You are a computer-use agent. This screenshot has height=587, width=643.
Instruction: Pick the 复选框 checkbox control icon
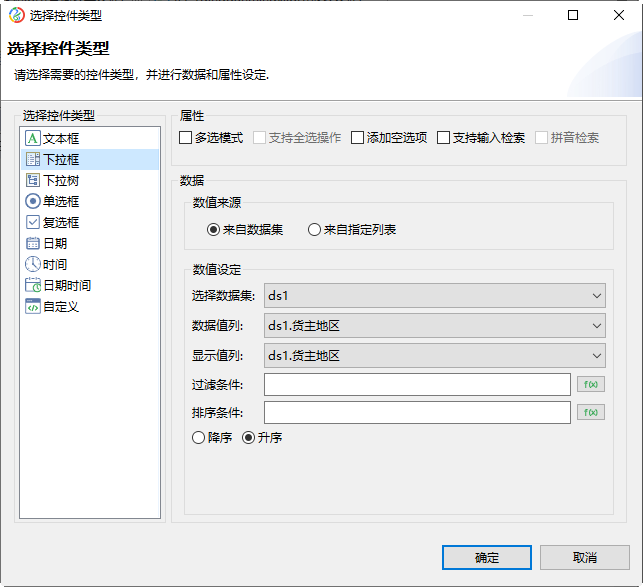[x=32, y=222]
